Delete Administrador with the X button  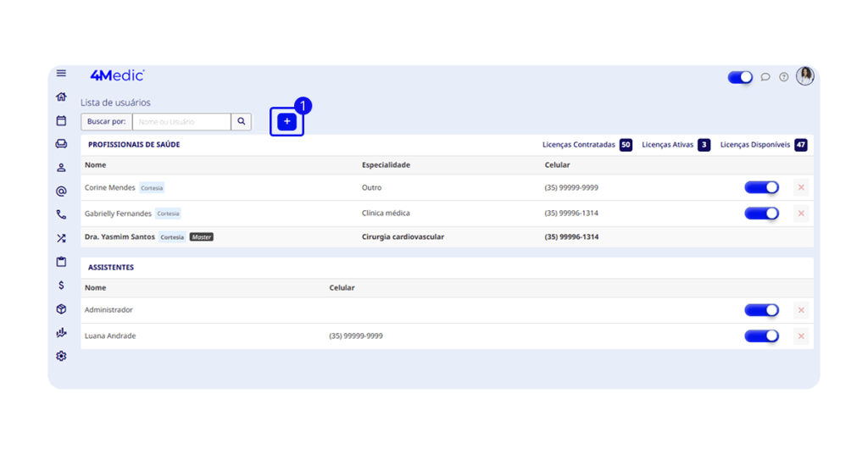point(801,311)
